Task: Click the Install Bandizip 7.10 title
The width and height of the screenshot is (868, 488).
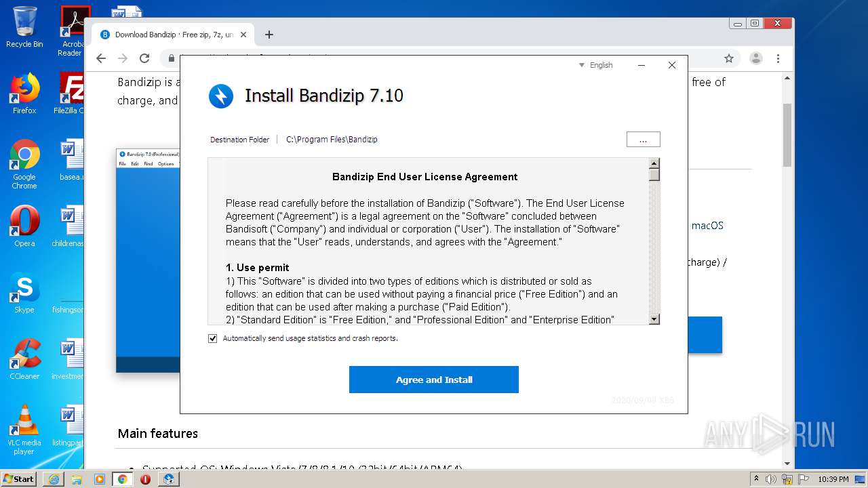Action: (324, 96)
